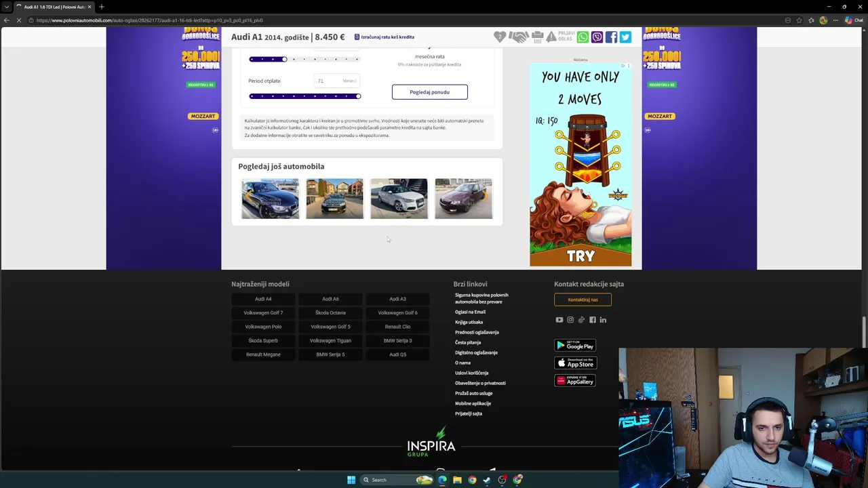Image resolution: width=868 pixels, height=488 pixels.
Task: Open BMW Serija 3 model link
Action: pyautogui.click(x=397, y=340)
